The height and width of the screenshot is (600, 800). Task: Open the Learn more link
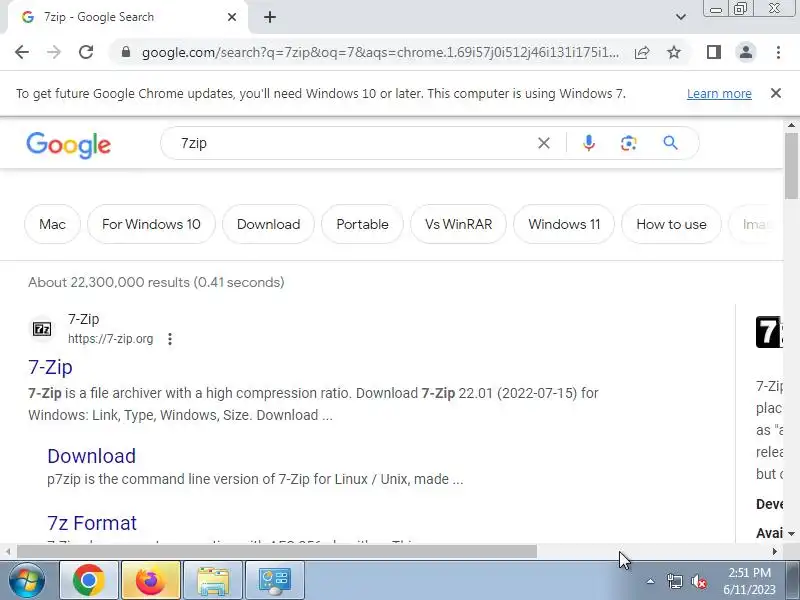coord(719,94)
